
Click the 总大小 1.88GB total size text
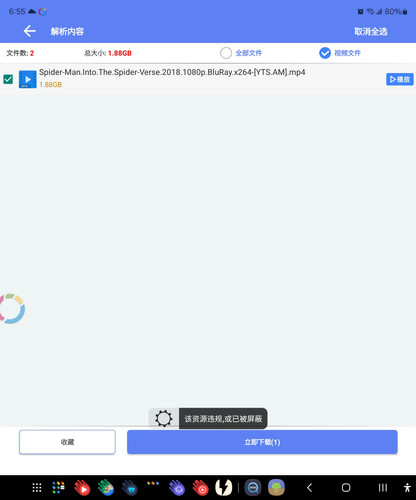click(x=108, y=53)
